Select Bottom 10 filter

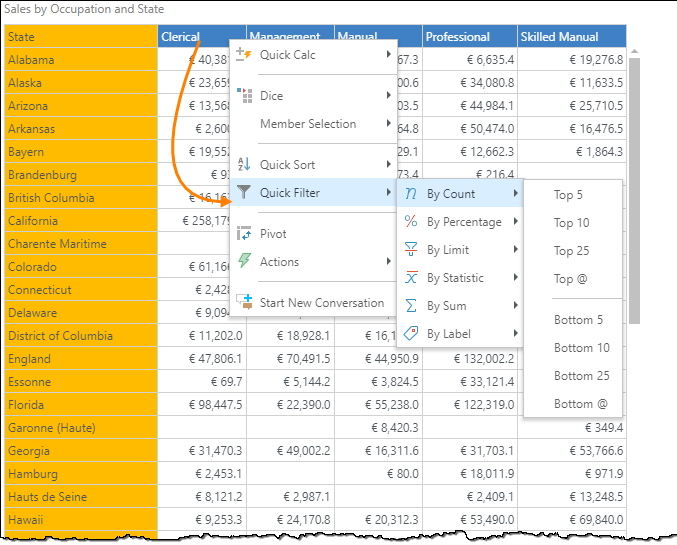573,348
